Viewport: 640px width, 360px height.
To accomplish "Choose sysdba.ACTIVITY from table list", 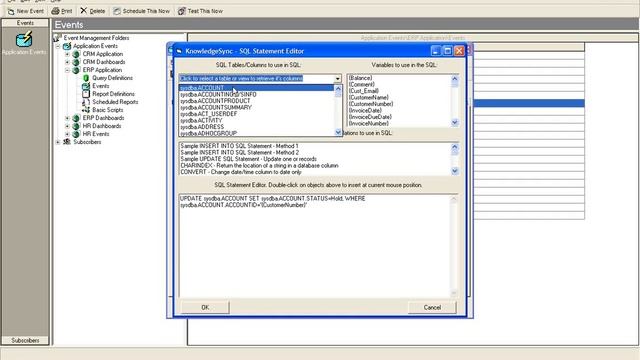I will [x=256, y=120].
